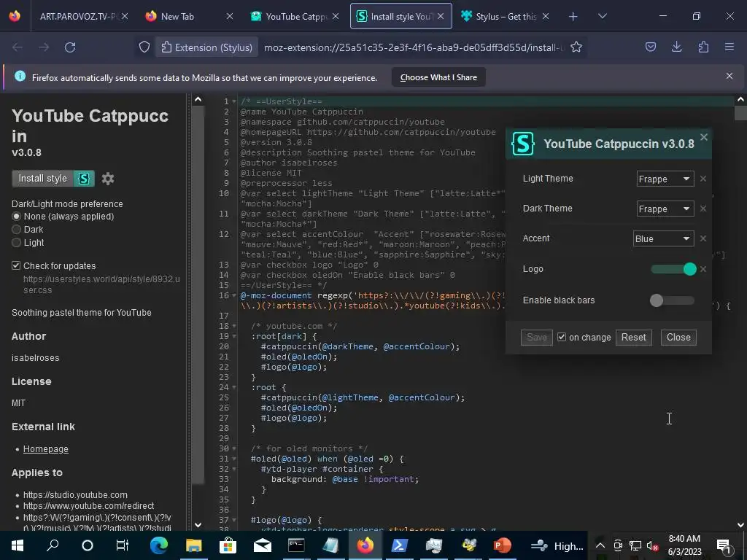Open the Firefox downloads panel
Viewport: 747px width, 560px height.
click(x=676, y=47)
